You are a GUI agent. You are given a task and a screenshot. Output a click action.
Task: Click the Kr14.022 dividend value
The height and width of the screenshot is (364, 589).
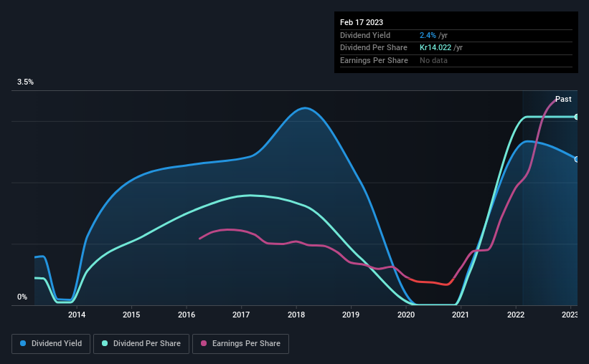[x=435, y=48]
